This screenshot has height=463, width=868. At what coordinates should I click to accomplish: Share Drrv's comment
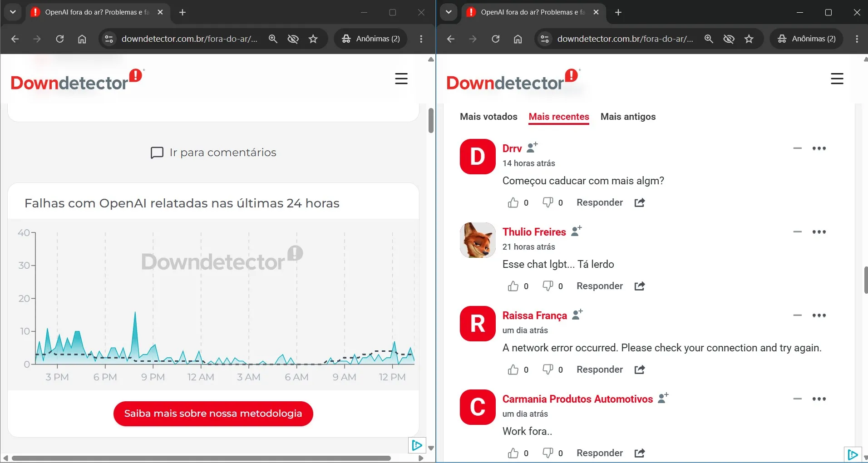[640, 202]
